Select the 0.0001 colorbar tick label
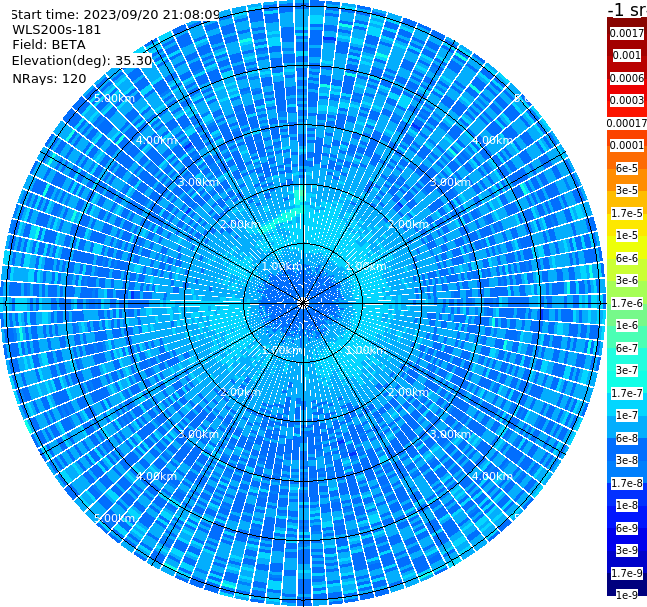 [627, 146]
